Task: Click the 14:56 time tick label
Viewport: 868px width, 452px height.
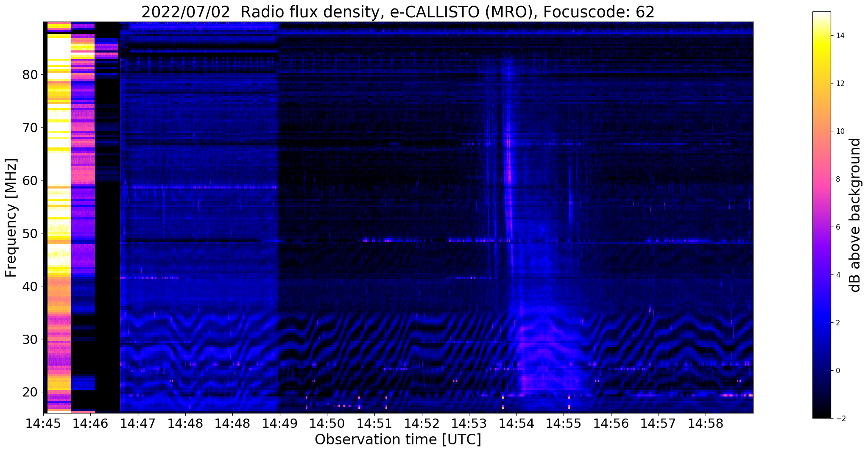Action: tap(611, 424)
